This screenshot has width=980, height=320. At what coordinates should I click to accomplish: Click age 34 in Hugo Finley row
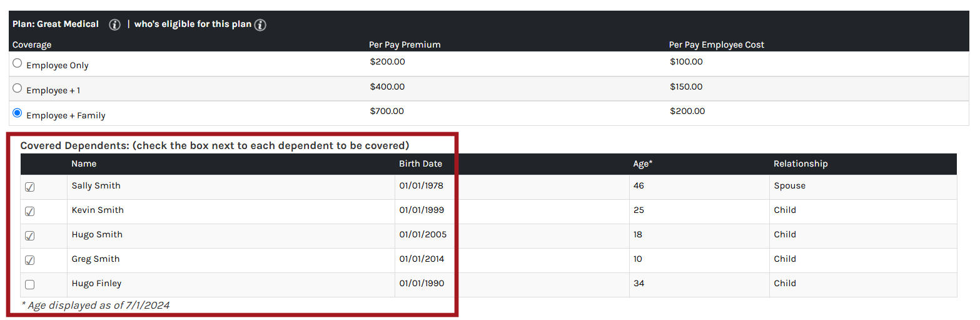(639, 284)
